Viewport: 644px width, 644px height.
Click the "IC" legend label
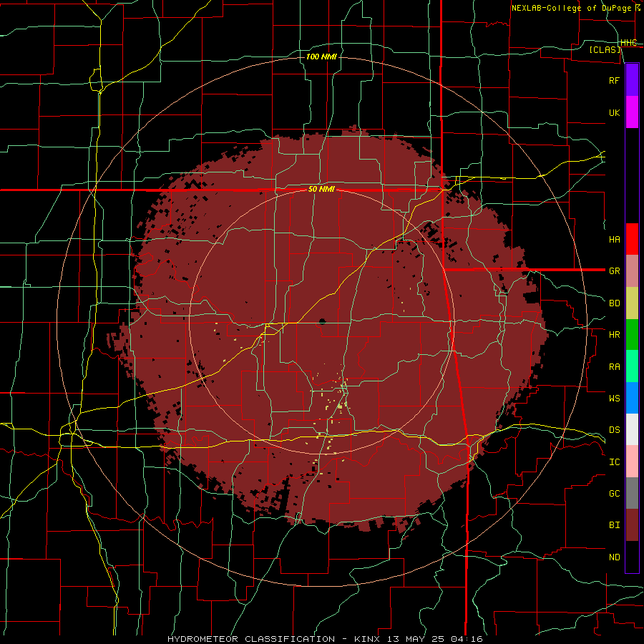click(614, 462)
